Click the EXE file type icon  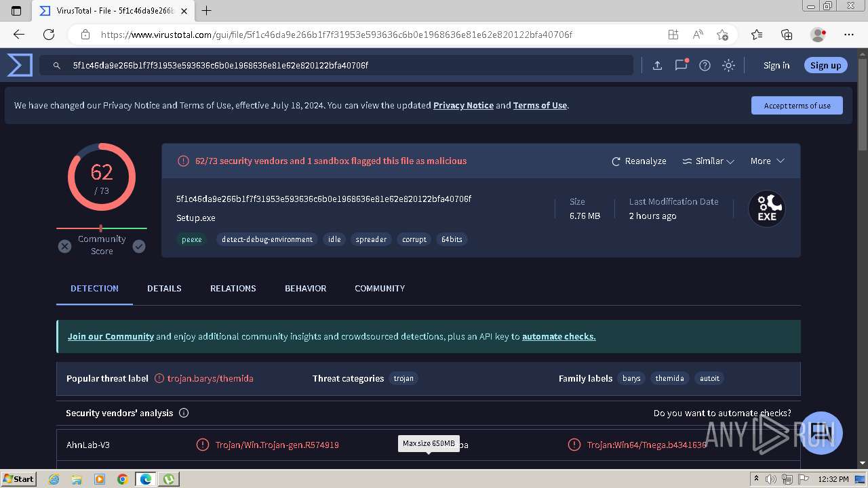pyautogui.click(x=767, y=209)
